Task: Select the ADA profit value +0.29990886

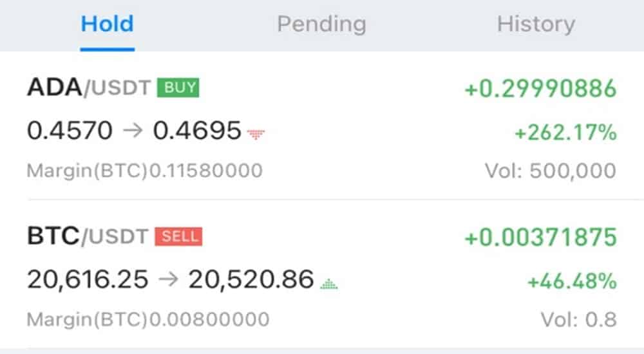Action: [x=540, y=88]
